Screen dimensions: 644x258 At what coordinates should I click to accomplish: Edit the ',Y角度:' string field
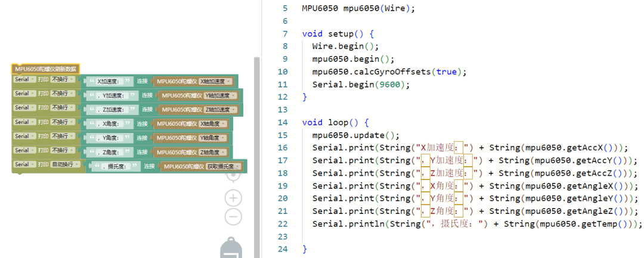pos(110,138)
